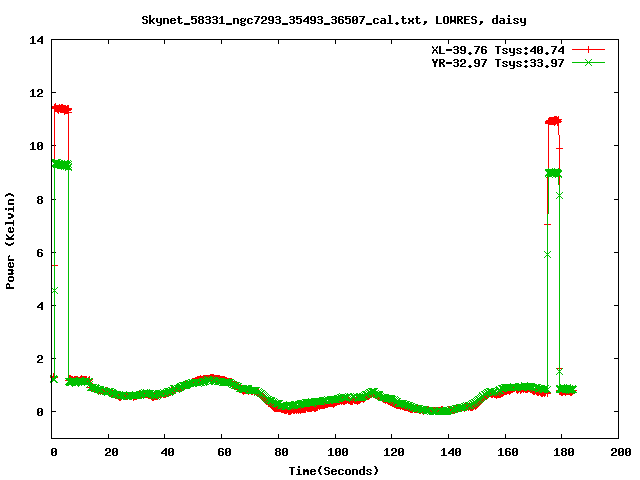Select the YR-32.97 Tsys:33.97 legend label
This screenshot has height=480, width=640.
[499, 63]
